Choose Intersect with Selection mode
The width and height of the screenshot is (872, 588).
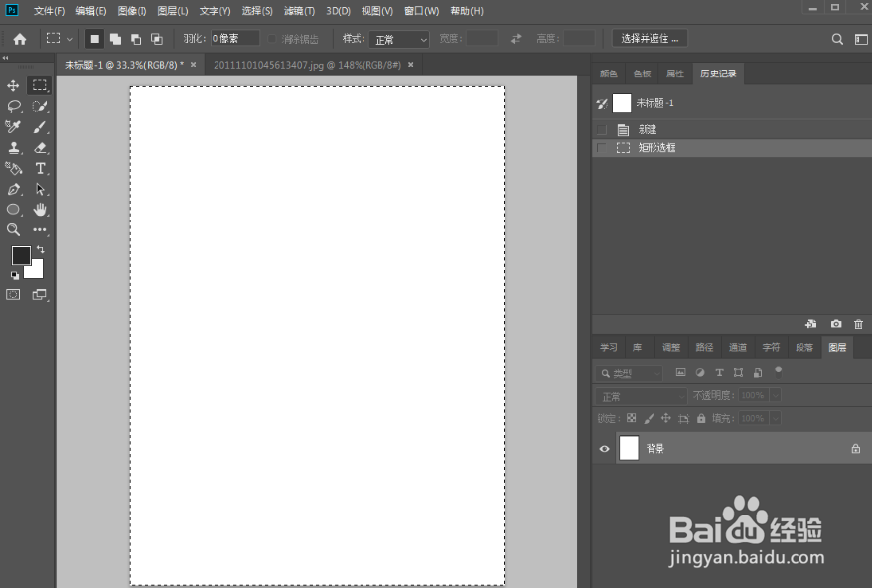[157, 39]
